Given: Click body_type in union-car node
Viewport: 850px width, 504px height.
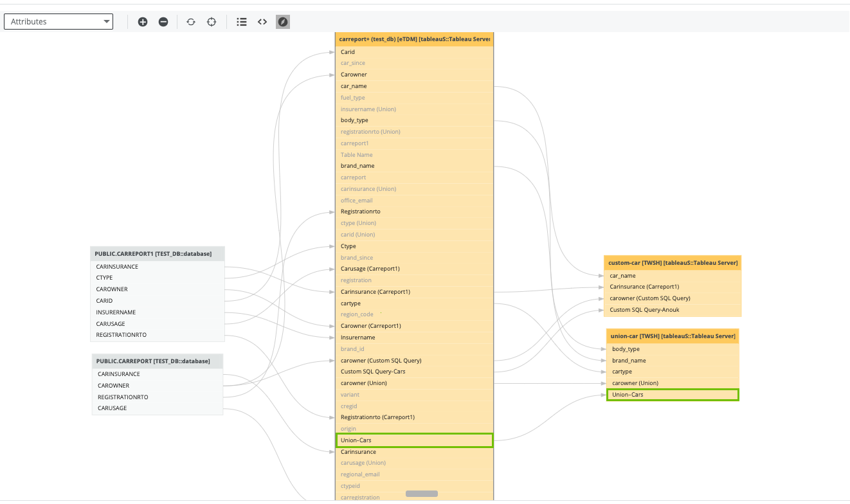Looking at the screenshot, I should pos(673,349).
